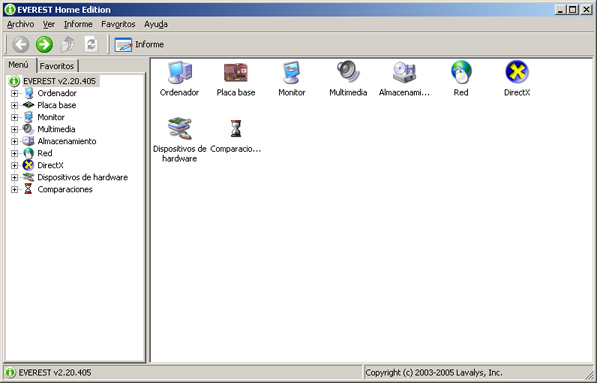
Task: Open the Ordenador icon in main panel
Action: [179, 72]
